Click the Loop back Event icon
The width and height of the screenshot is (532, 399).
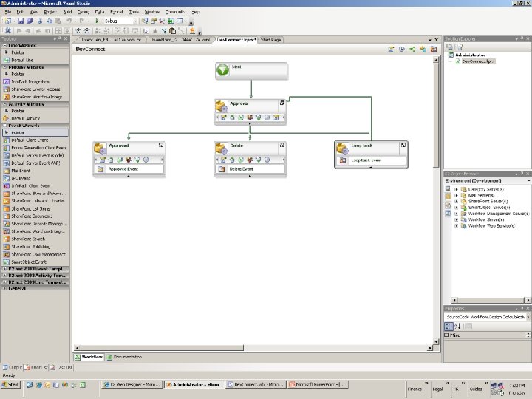pyautogui.click(x=343, y=160)
